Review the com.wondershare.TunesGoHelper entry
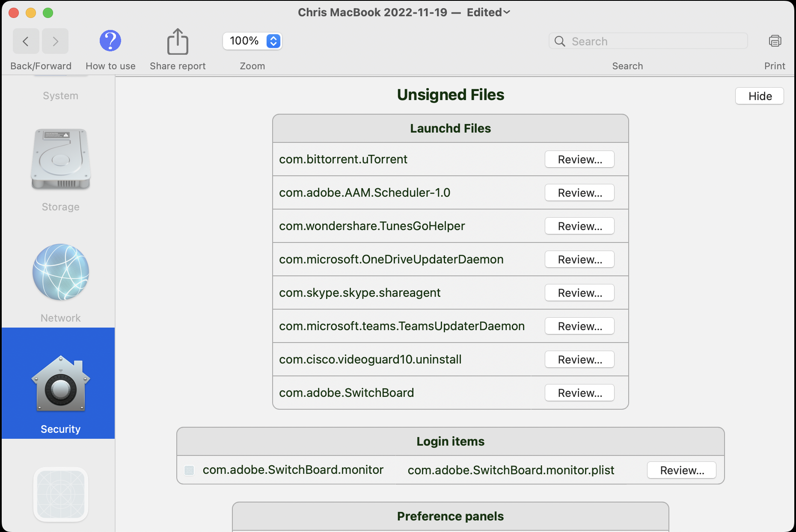796x532 pixels. click(x=579, y=226)
